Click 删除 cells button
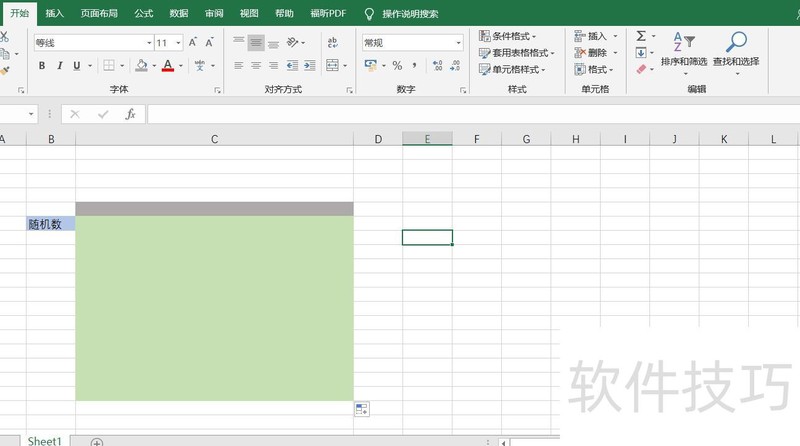Image resolution: width=800 pixels, height=446 pixels. tap(590, 53)
